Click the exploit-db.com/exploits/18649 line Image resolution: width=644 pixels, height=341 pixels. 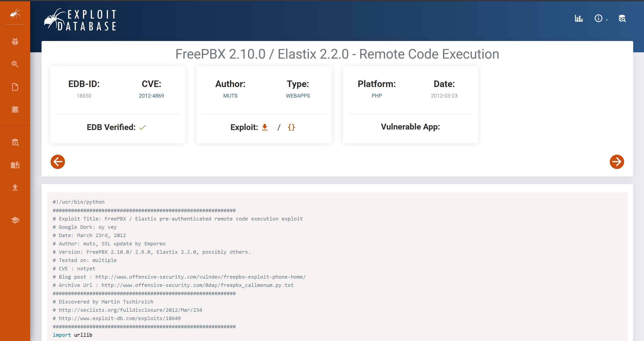[117, 318]
